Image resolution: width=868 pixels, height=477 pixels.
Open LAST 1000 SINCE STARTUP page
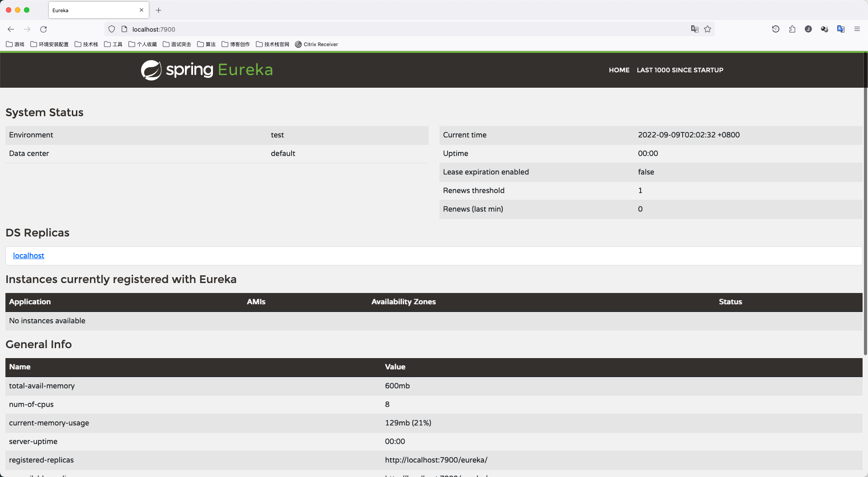click(680, 70)
